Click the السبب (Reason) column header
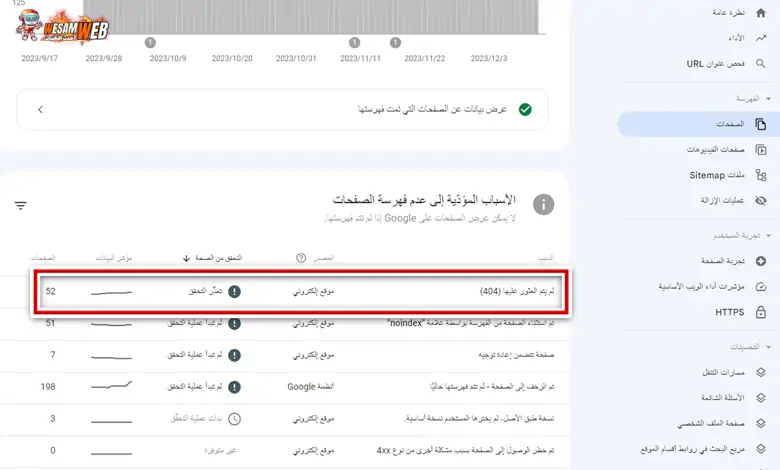The height and width of the screenshot is (470, 780). pyautogui.click(x=546, y=258)
